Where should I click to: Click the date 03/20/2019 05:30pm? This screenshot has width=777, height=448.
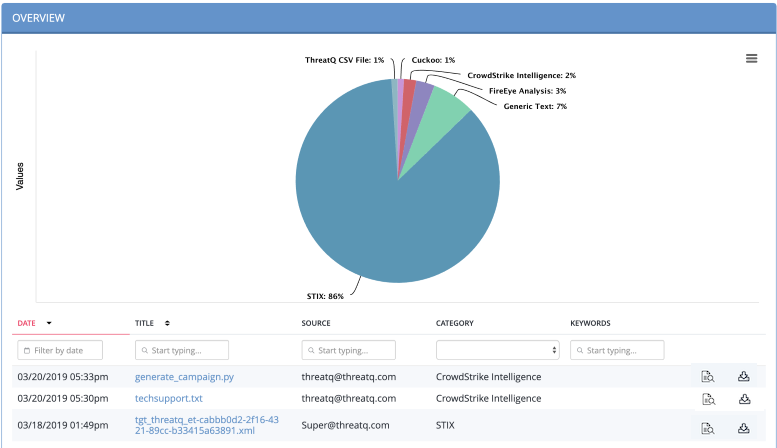click(x=63, y=398)
